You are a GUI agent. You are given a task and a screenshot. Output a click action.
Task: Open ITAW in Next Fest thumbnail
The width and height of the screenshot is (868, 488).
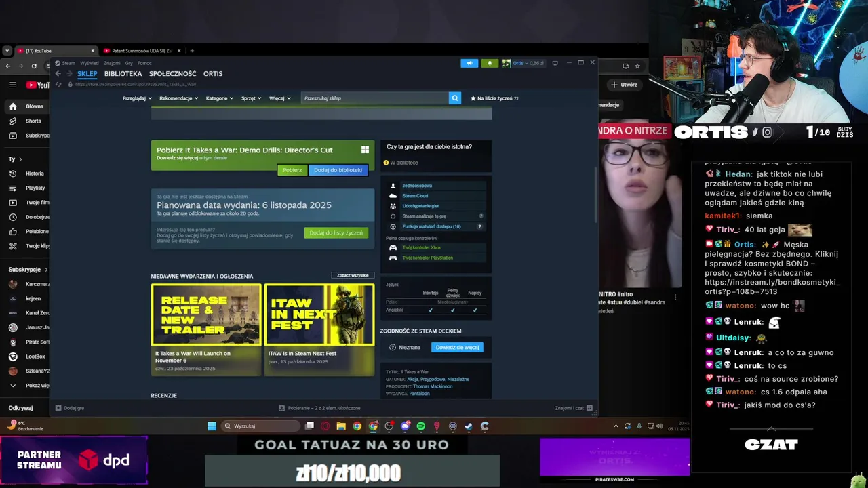(319, 314)
